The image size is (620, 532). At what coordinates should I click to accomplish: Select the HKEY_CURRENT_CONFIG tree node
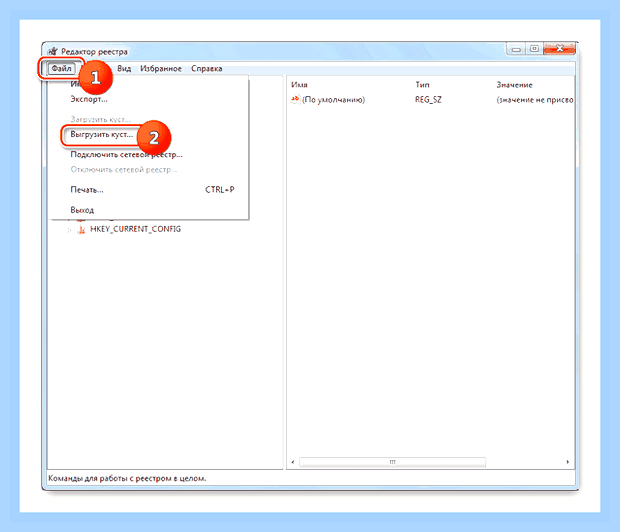[135, 229]
